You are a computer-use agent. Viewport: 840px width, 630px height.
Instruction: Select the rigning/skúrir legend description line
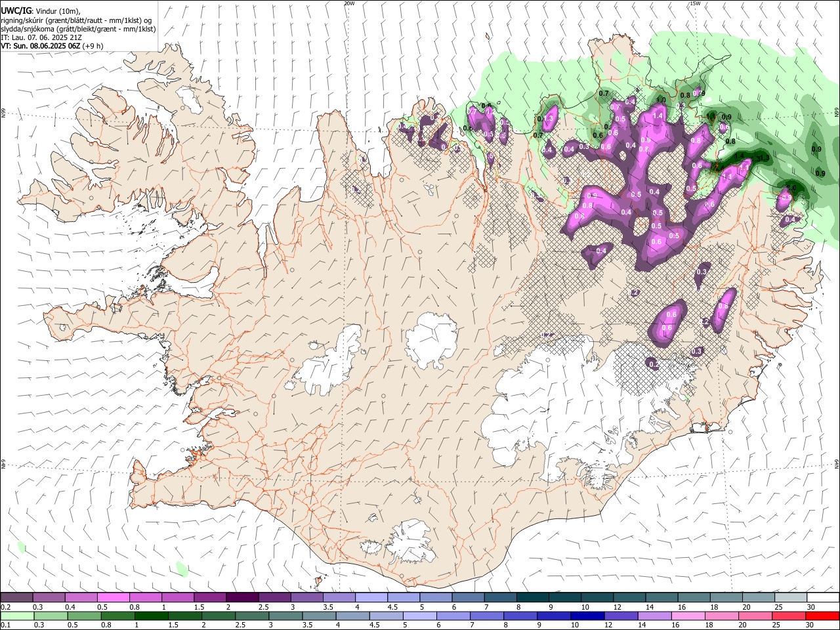(x=76, y=20)
